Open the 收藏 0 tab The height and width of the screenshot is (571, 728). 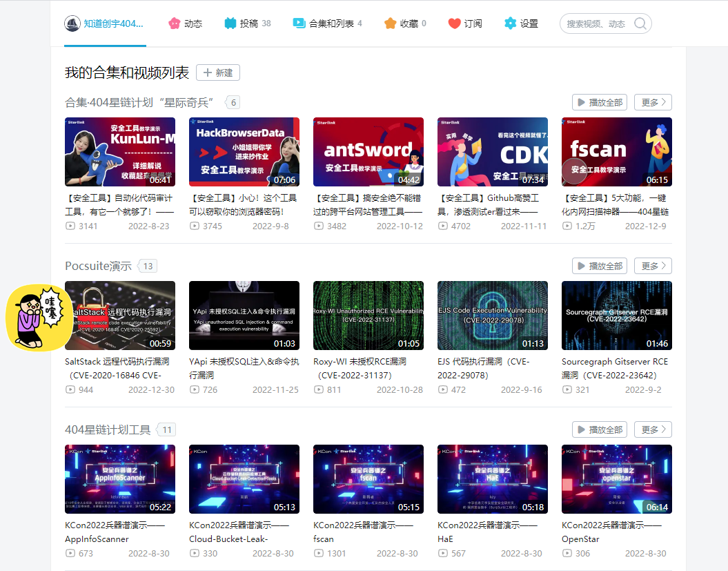coord(405,23)
